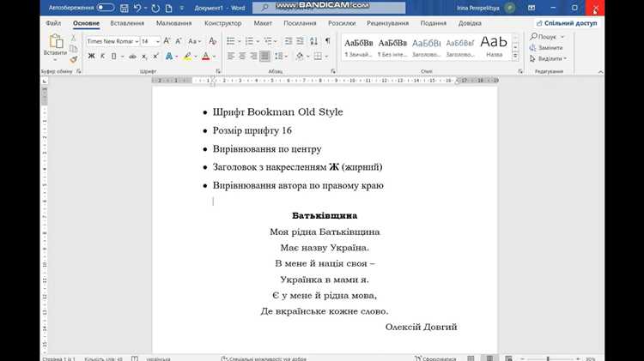Switch to the Макет tab
Screen dimensions: 644x361
click(x=263, y=23)
